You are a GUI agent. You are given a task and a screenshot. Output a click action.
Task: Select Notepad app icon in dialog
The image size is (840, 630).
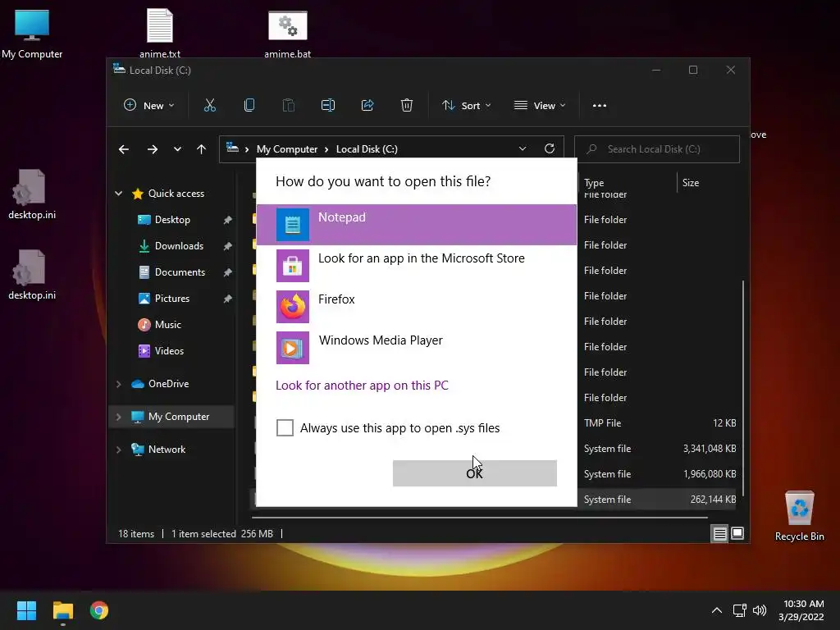click(x=293, y=225)
